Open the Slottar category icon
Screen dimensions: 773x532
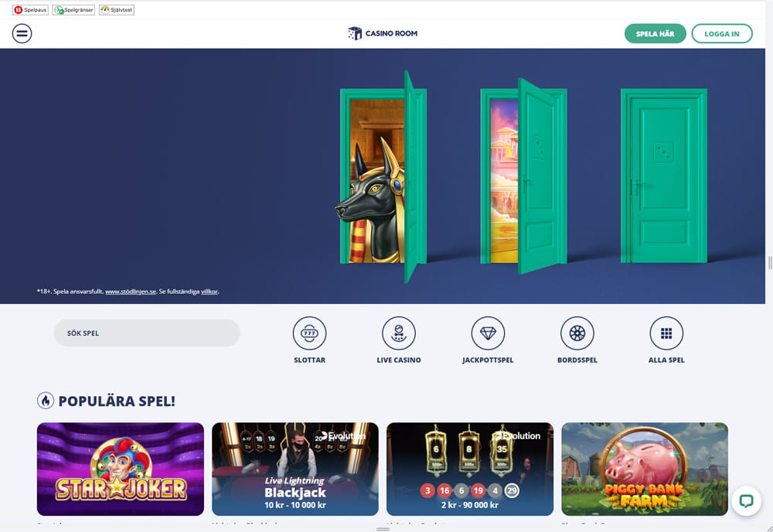pos(310,333)
